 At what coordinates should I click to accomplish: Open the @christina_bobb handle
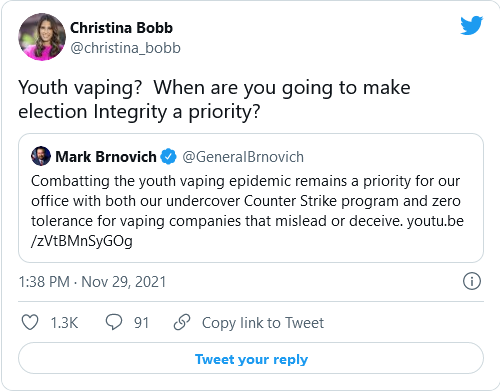pos(125,48)
